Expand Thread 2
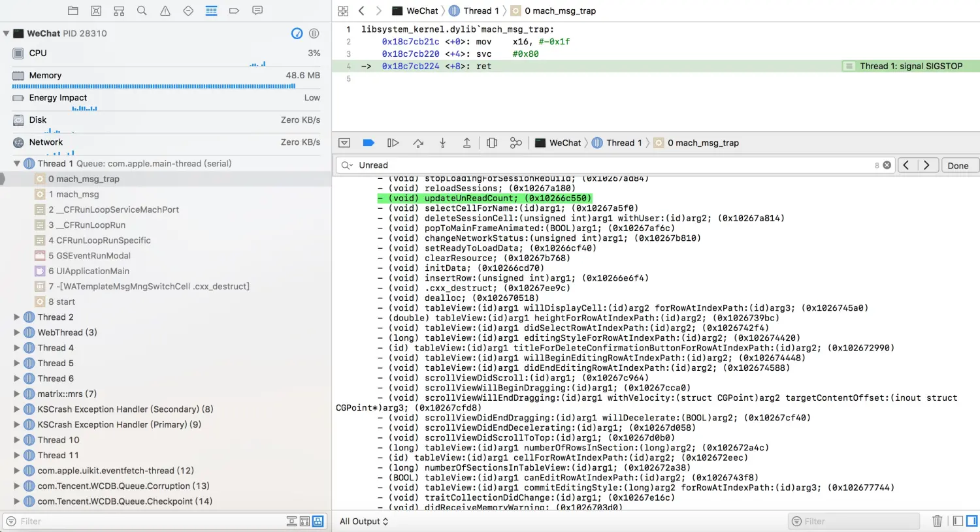 (x=17, y=317)
